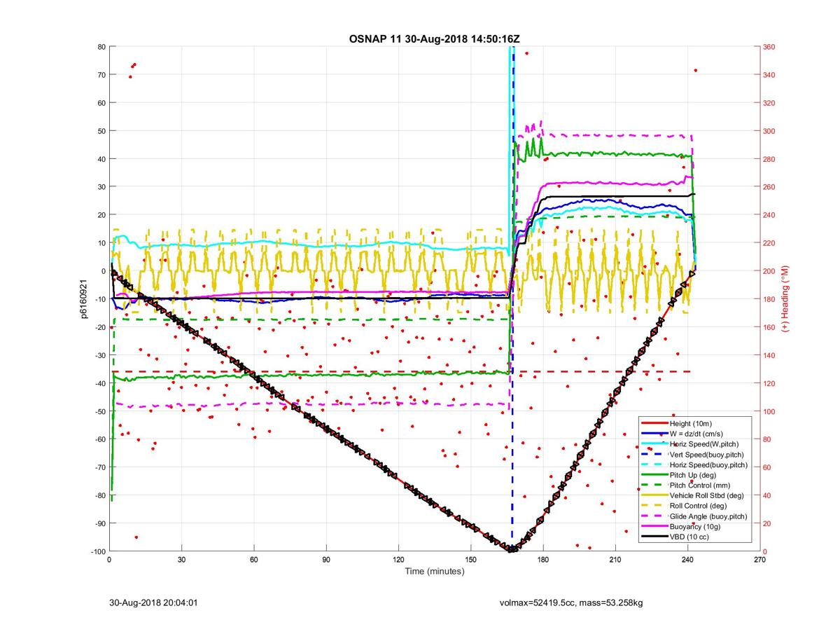Click the right axis tick label '260'

coord(770,187)
